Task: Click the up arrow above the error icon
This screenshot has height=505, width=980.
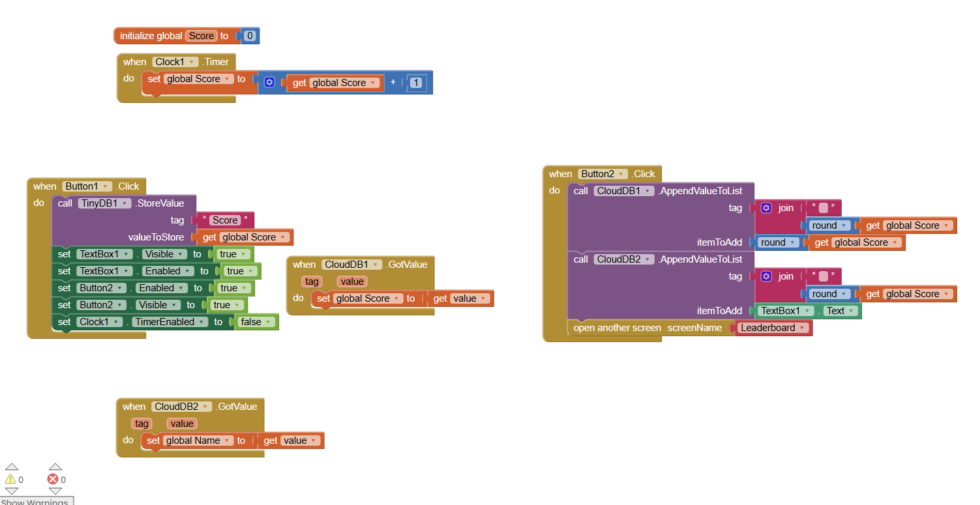Action: (x=55, y=467)
